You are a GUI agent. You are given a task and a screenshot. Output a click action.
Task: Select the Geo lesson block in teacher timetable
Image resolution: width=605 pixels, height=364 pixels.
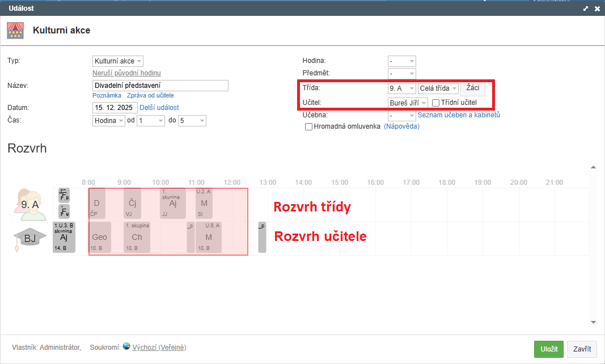[99, 238]
